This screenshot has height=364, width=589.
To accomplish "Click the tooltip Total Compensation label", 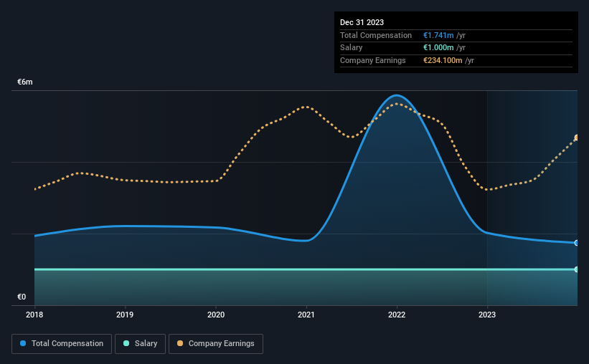I will coord(376,35).
